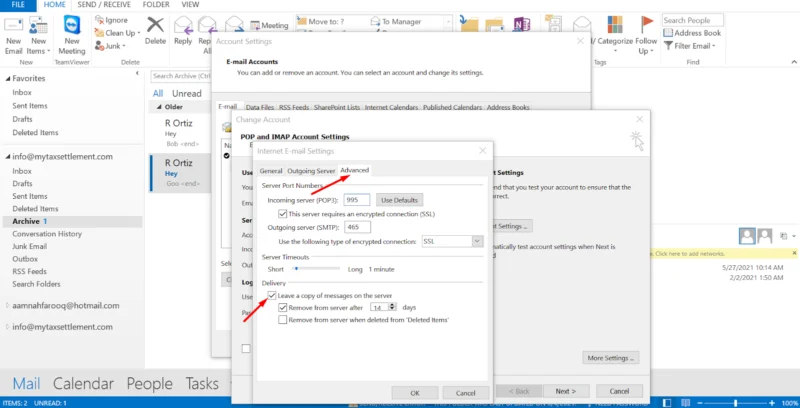Switch to the SEND / RECEIVE tab

104,5
